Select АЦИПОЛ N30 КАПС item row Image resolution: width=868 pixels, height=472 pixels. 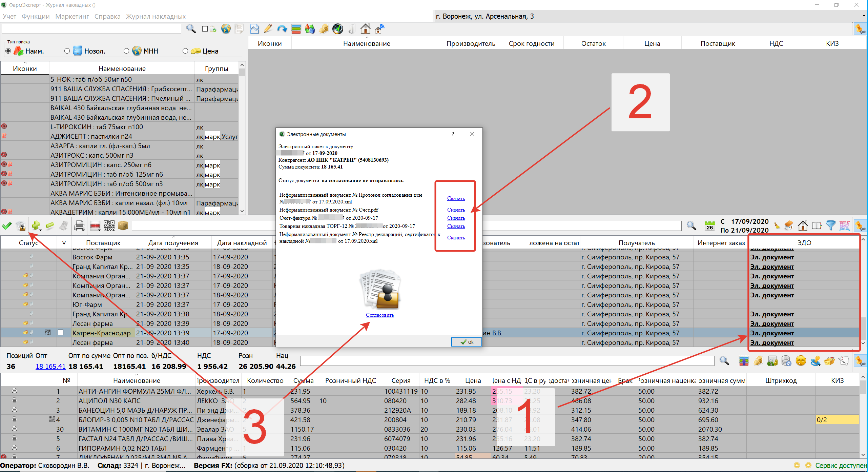tap(430, 401)
